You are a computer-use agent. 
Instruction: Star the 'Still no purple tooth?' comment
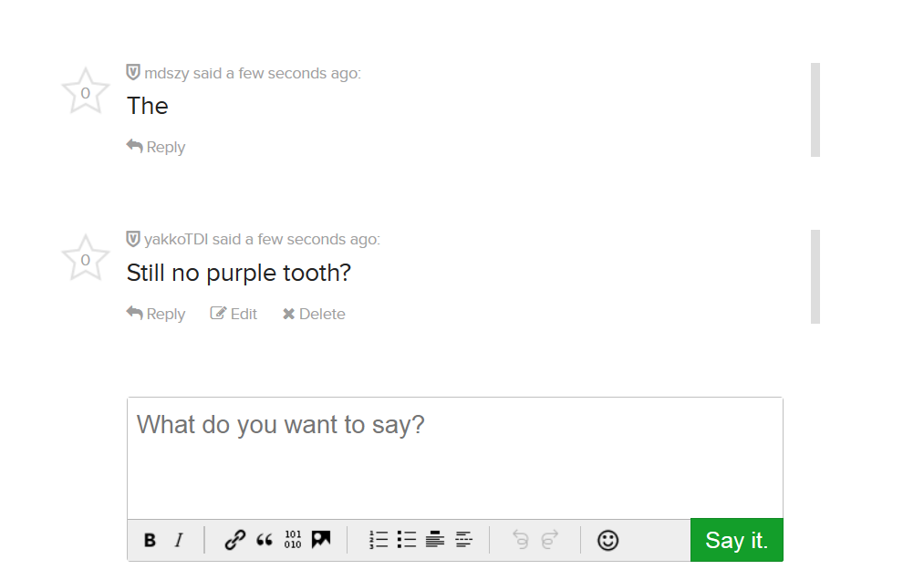[x=85, y=258]
